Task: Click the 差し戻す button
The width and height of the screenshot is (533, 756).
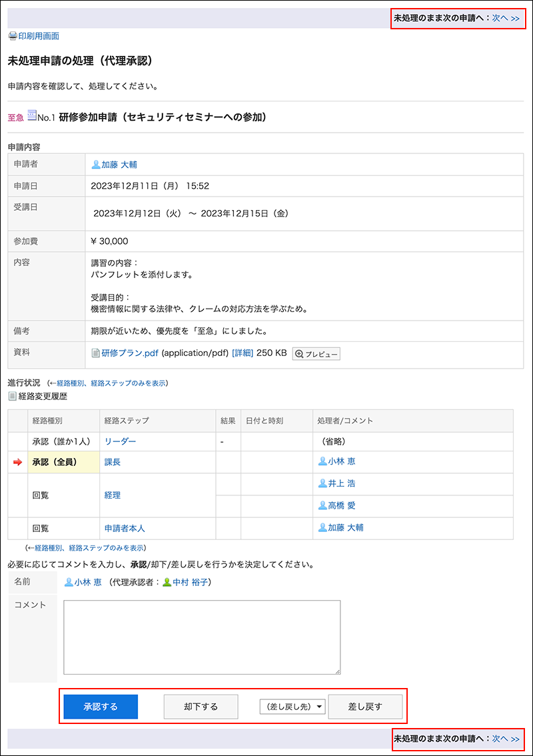Action: pyautogui.click(x=365, y=707)
